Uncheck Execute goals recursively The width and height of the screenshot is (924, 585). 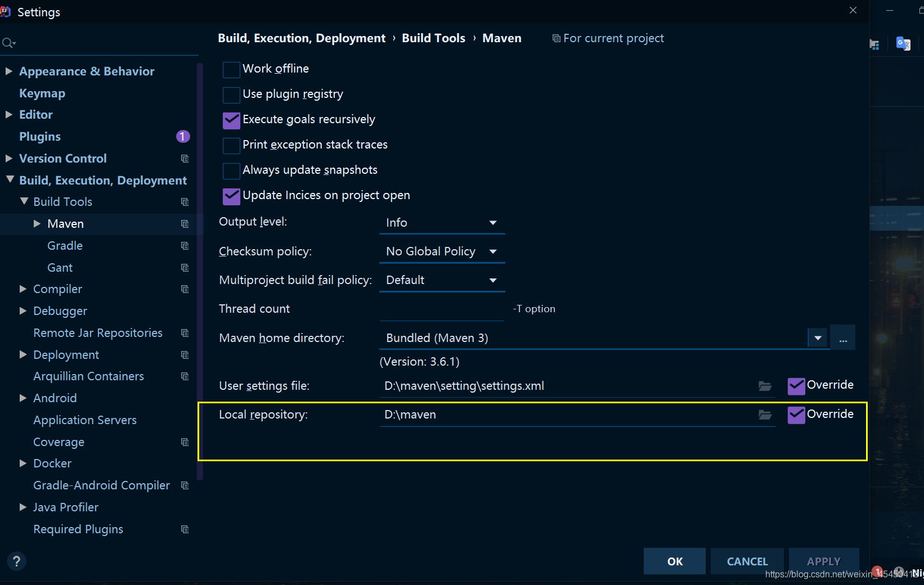click(231, 120)
